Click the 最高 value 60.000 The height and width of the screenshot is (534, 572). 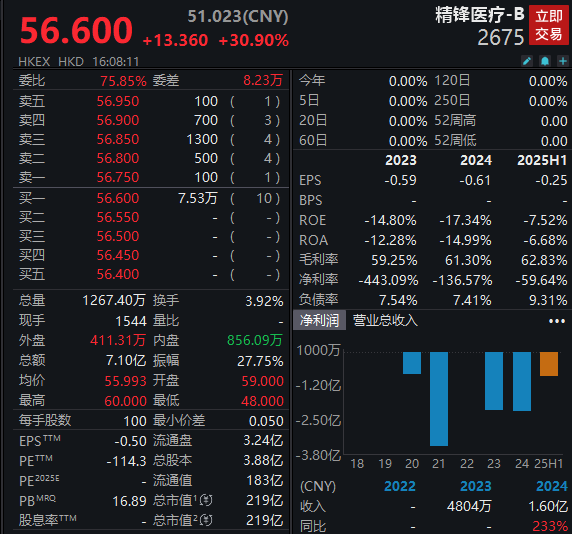pos(125,401)
